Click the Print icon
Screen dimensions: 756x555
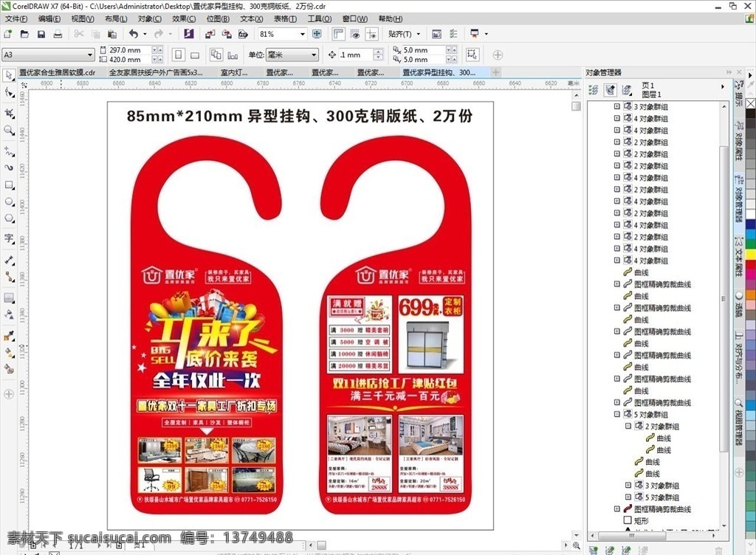coord(58,34)
